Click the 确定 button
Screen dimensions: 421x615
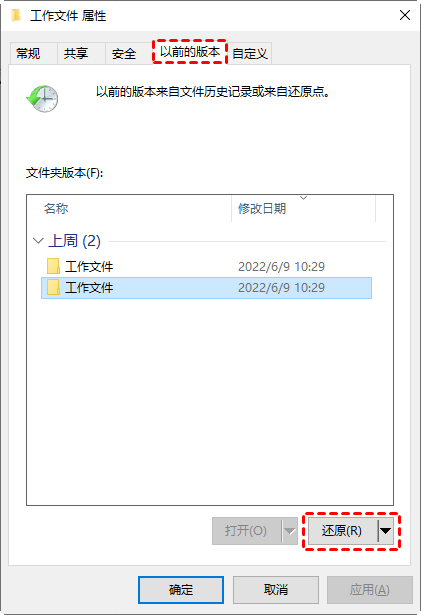[181, 590]
